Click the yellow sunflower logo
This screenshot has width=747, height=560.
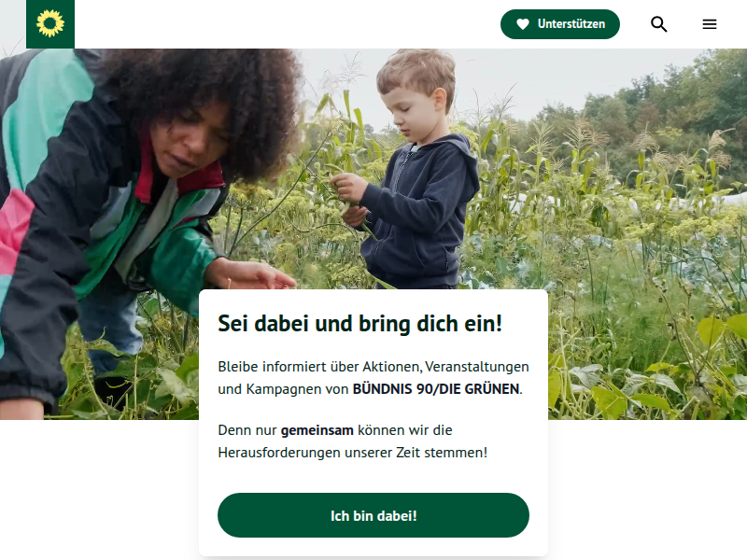tap(50, 24)
